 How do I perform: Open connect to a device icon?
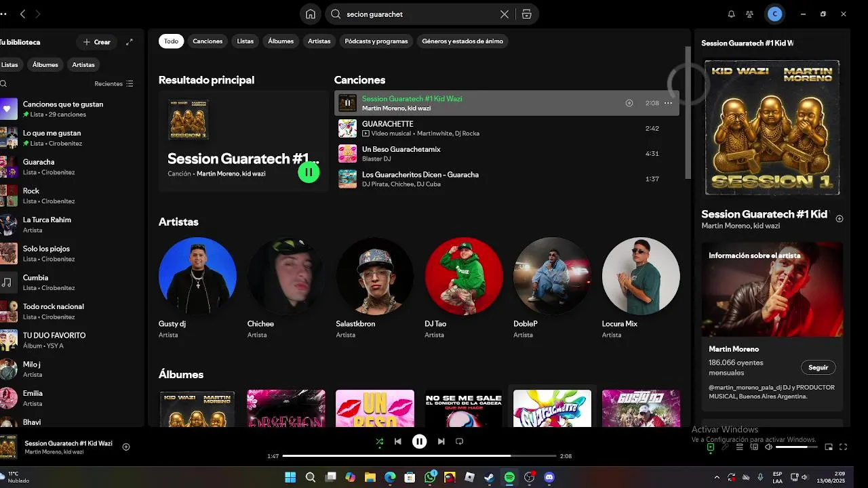click(x=754, y=447)
